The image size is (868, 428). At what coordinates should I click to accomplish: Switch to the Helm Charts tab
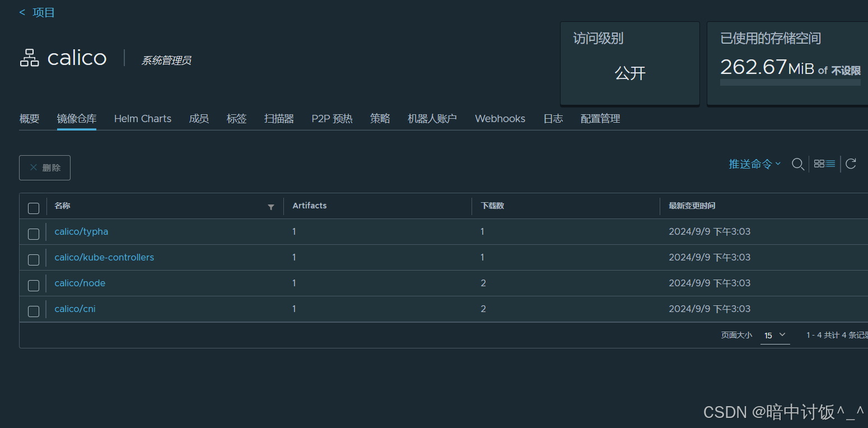click(x=143, y=119)
